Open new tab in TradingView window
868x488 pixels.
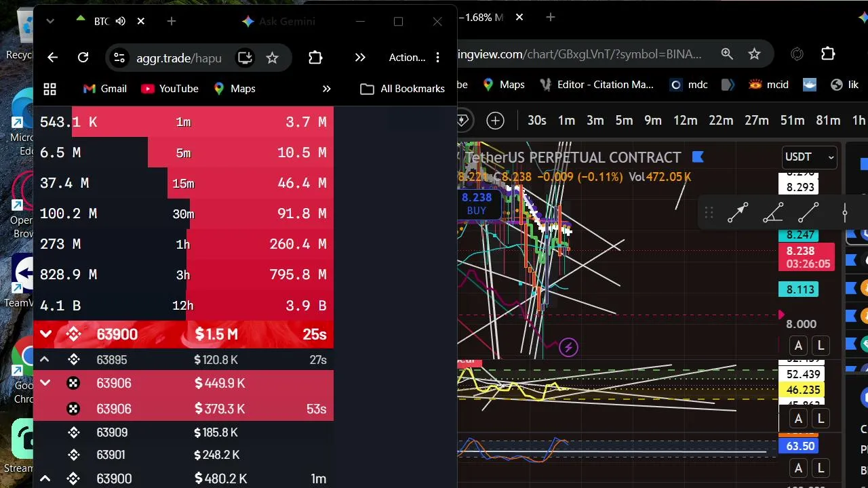(x=551, y=17)
